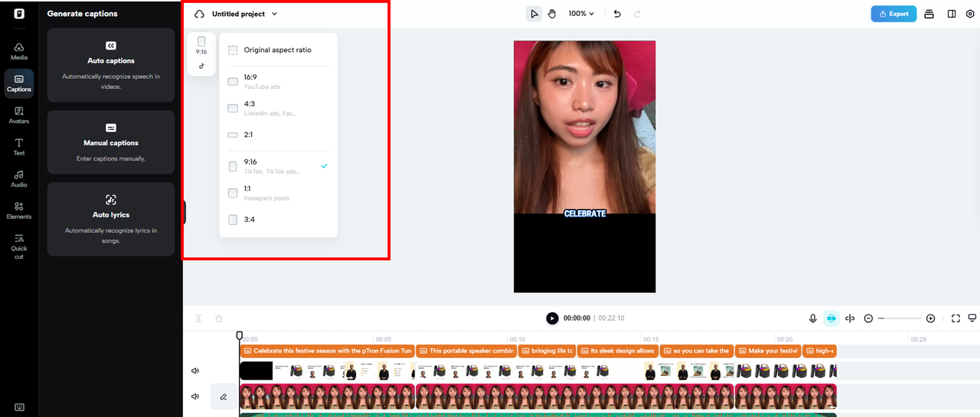The image size is (980, 417).
Task: Click the app logo in top-left corner
Action: coord(18,13)
